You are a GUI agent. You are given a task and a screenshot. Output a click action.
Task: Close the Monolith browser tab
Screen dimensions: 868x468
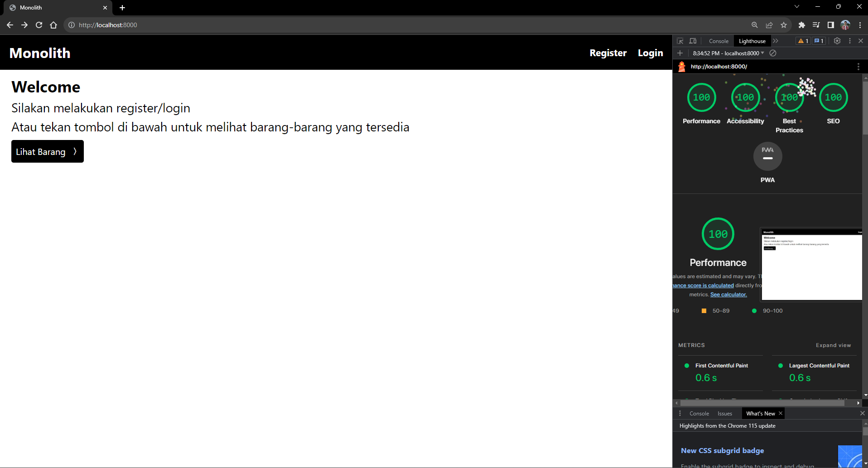click(x=105, y=8)
